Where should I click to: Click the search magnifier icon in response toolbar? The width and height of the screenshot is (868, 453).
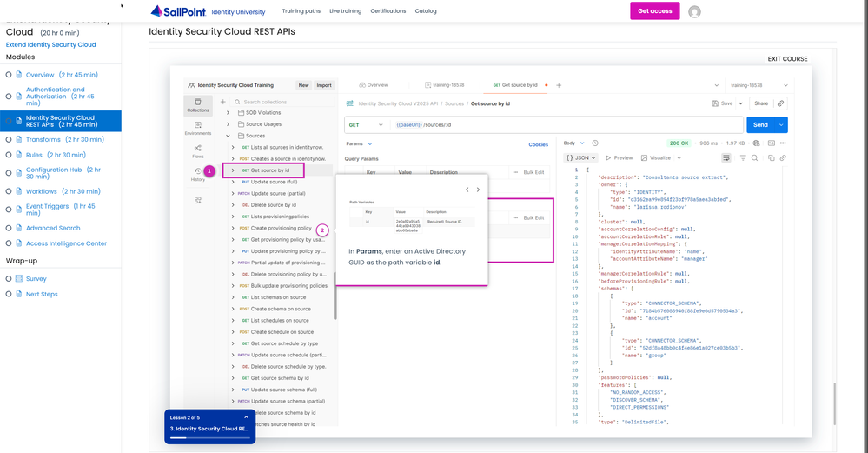[754, 158]
